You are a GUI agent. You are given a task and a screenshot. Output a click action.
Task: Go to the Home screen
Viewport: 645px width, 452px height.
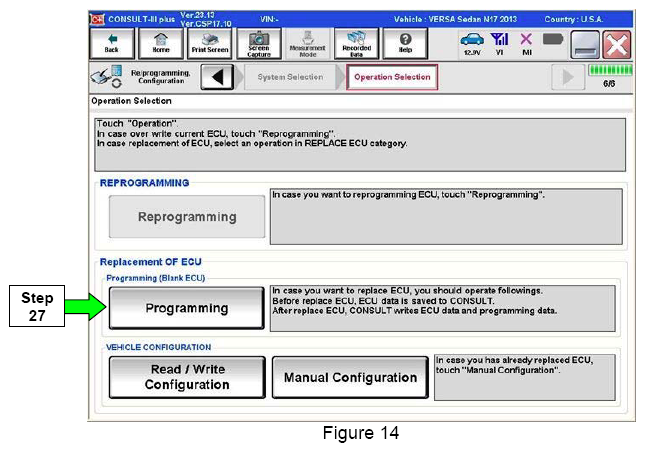point(160,41)
